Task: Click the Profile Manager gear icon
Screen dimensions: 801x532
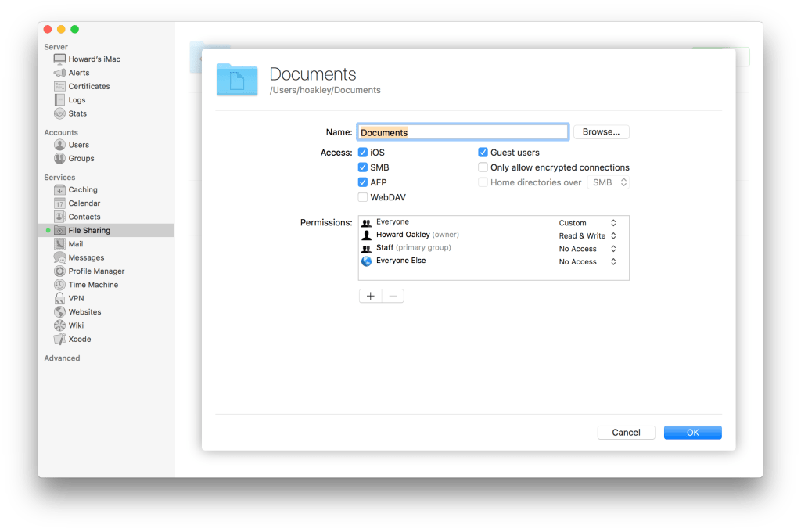Action: (60, 271)
